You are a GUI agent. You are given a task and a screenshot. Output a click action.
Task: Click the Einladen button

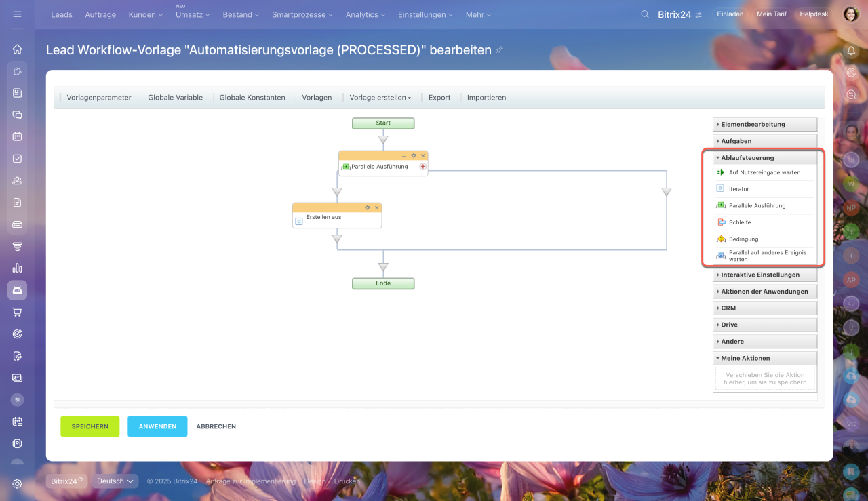(x=730, y=14)
